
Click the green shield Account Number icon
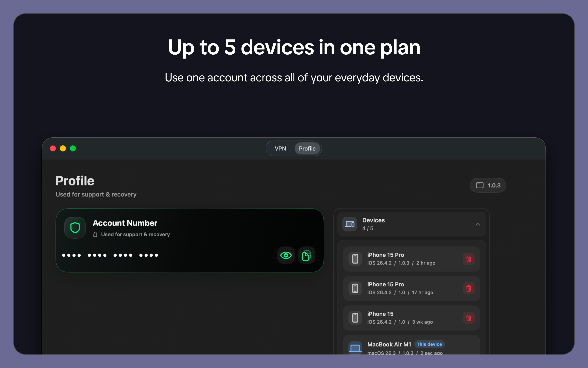(x=75, y=228)
